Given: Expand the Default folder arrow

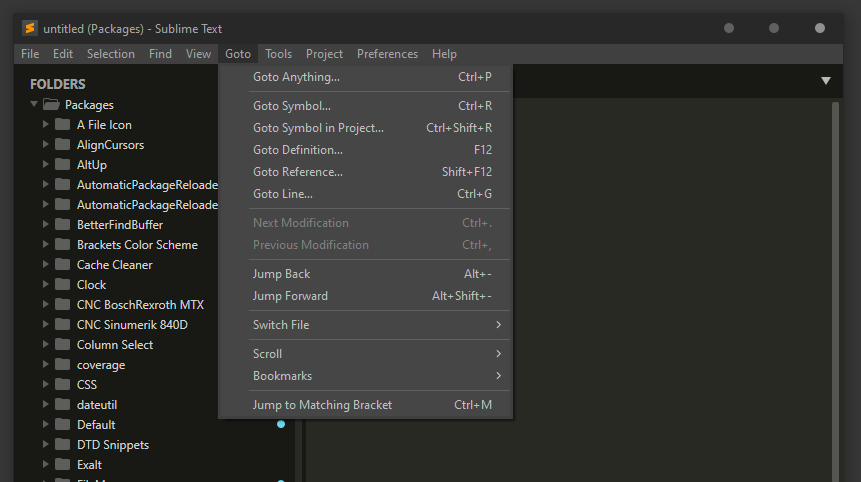Looking at the screenshot, I should [x=46, y=424].
